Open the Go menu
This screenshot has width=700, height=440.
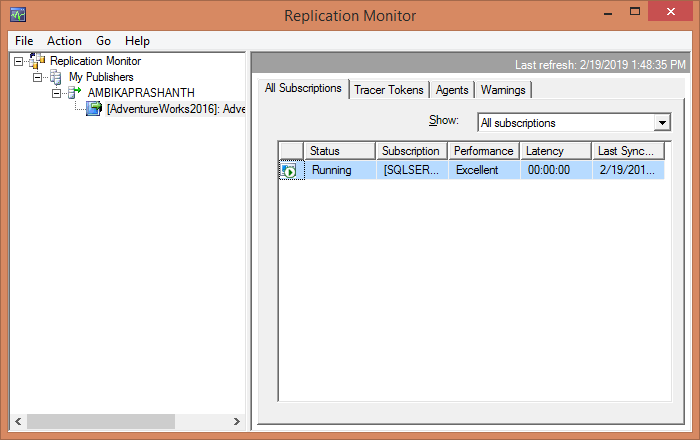[x=104, y=41]
